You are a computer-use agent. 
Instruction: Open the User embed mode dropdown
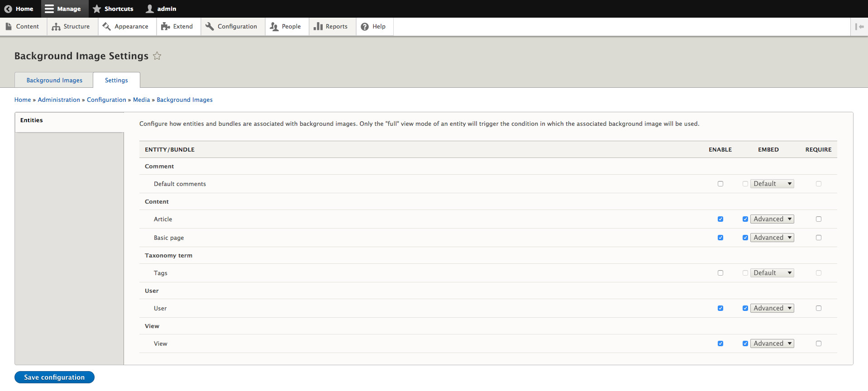(772, 308)
